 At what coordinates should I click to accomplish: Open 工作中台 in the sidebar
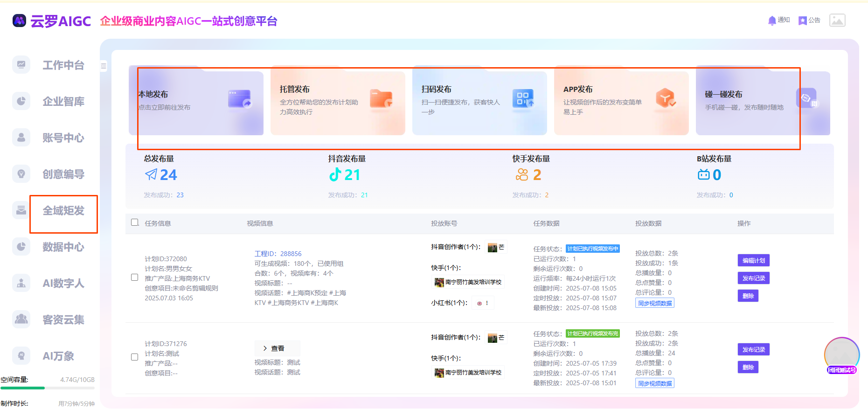click(x=63, y=65)
